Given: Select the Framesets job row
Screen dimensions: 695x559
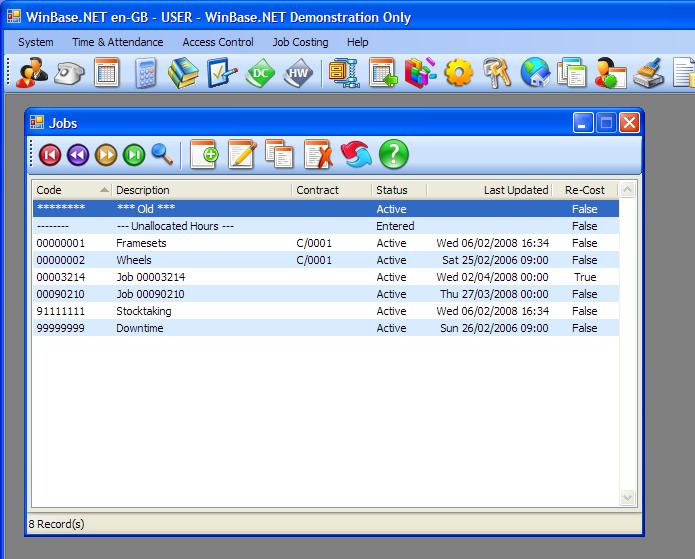Looking at the screenshot, I should (326, 243).
